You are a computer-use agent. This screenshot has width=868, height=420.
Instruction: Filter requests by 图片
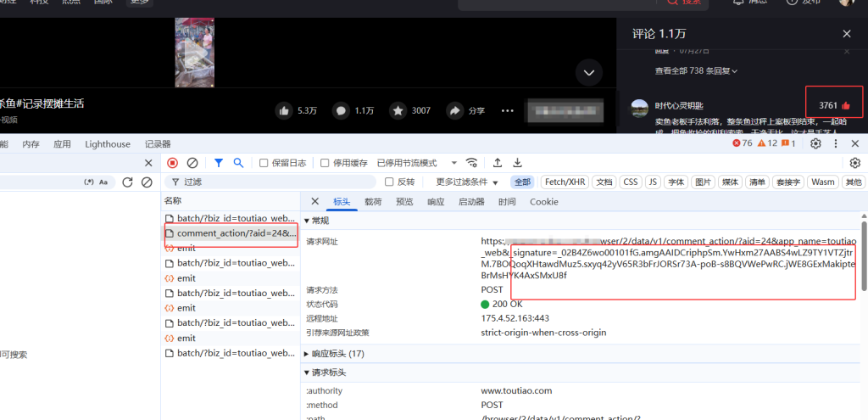tap(703, 182)
